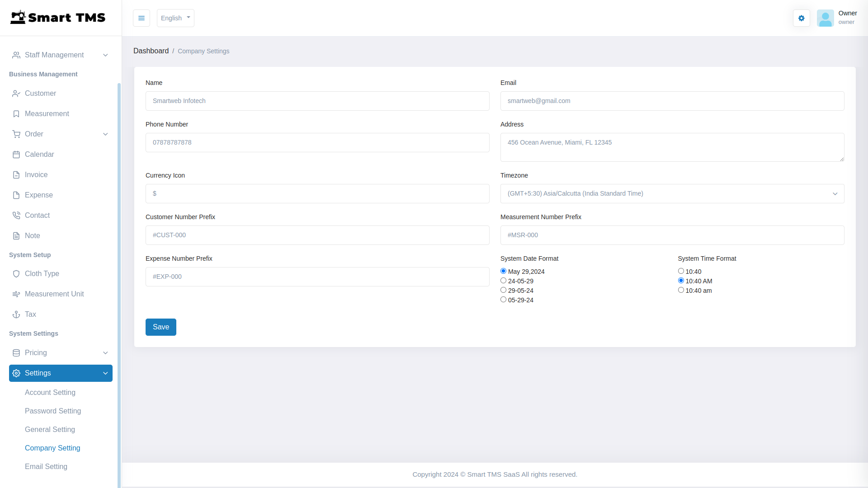Open the English language dropdown
This screenshot has width=868, height=488.
tap(175, 18)
